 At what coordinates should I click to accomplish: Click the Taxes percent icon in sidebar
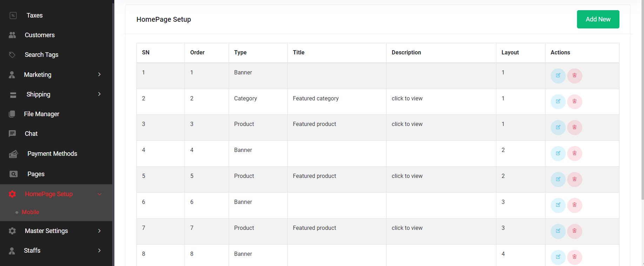coord(13,15)
